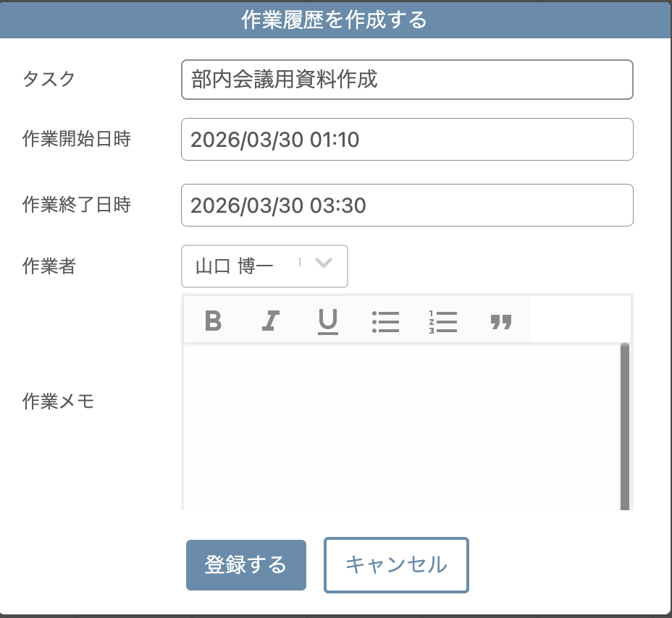Image resolution: width=672 pixels, height=618 pixels.
Task: Click the タスク input showing 部内会議用資料作成
Action: point(407,80)
